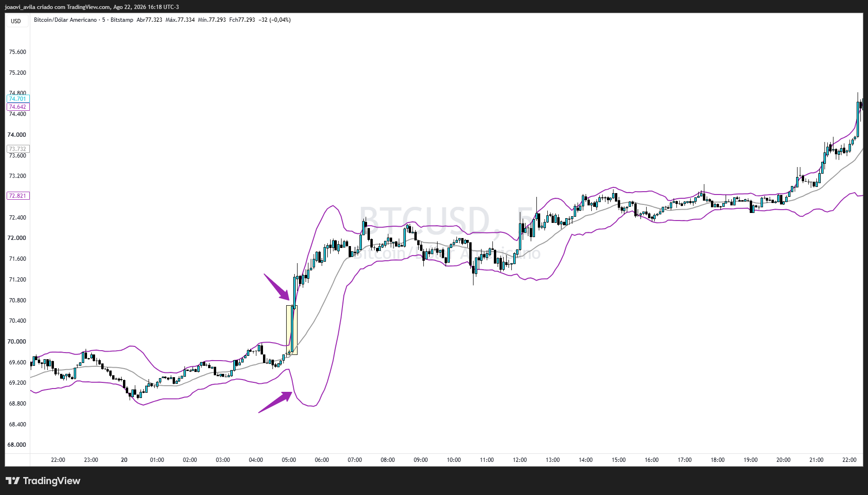The image size is (868, 495).
Task: Click the Fch77.293 close value
Action: tap(242, 20)
